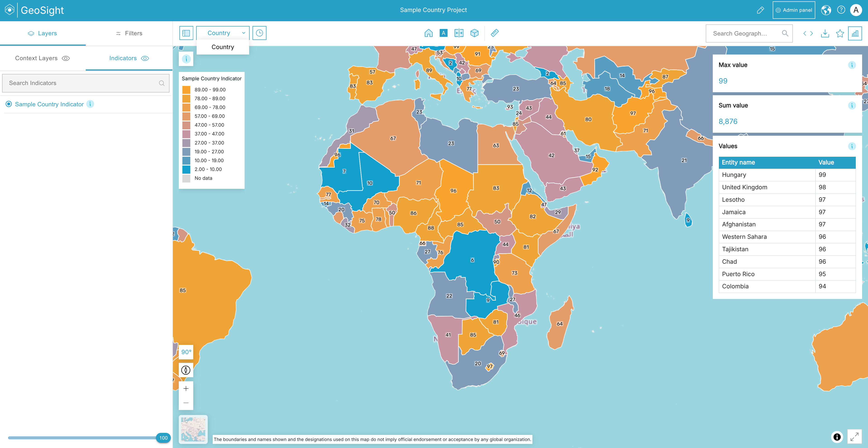Expand map to fullscreen arrow icon
868x448 pixels.
(854, 437)
